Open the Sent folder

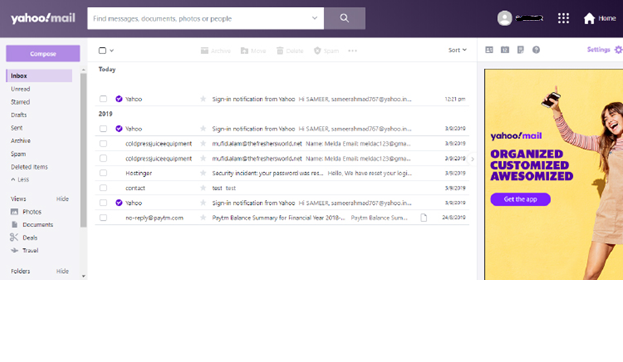(x=17, y=128)
